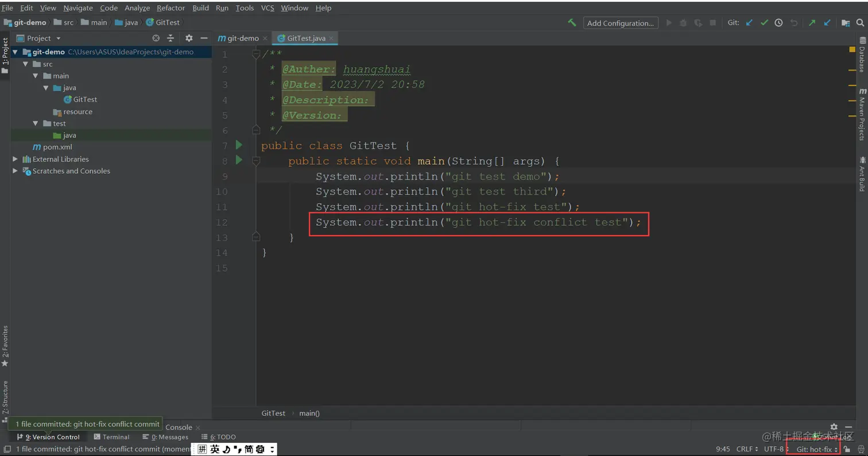Click the Git Revert undo arrow
This screenshot has height=456, width=868.
[794, 23]
